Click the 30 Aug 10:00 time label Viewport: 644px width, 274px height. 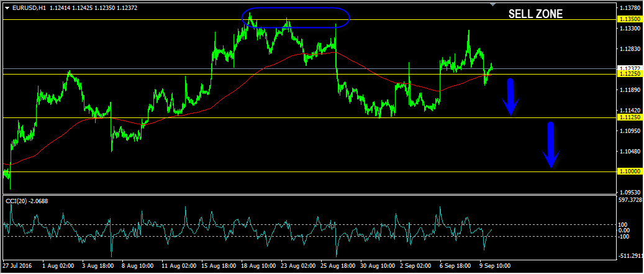376,265
